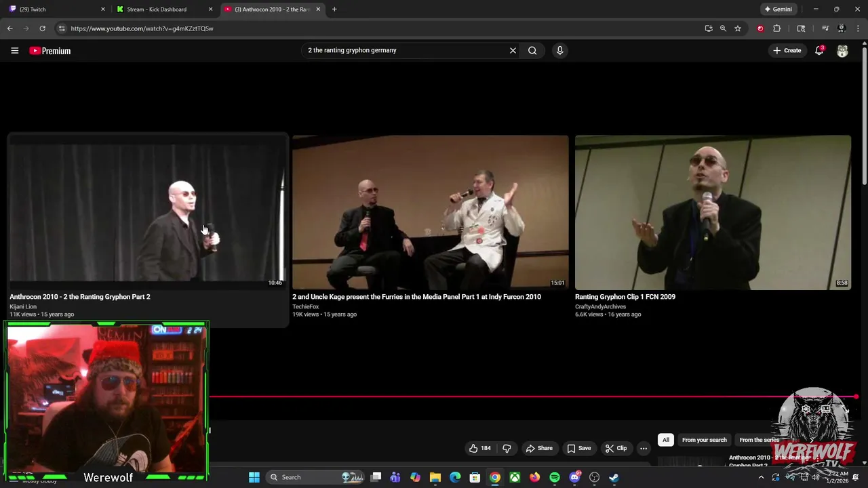Install YouTube app from address bar icon

click(x=709, y=28)
